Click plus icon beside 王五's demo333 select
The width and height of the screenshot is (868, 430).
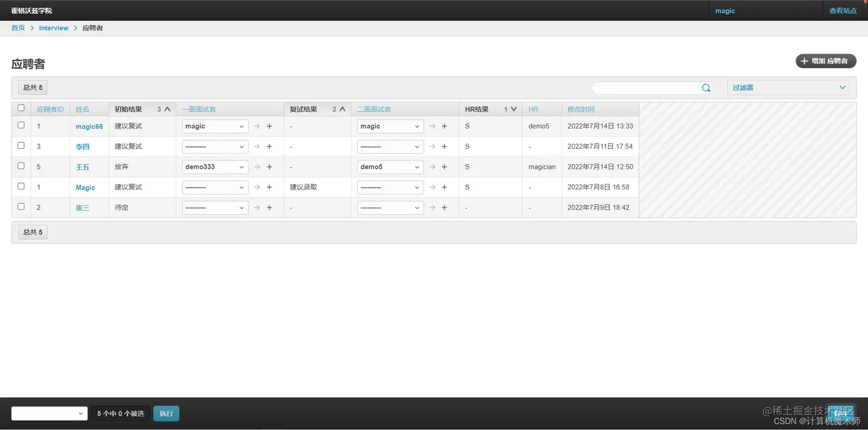269,167
